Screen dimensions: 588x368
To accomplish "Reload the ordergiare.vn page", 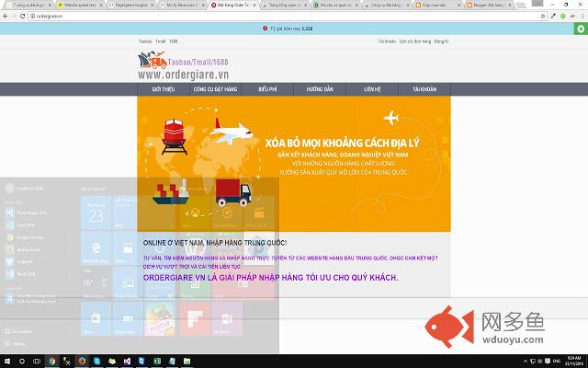I will point(22,17).
